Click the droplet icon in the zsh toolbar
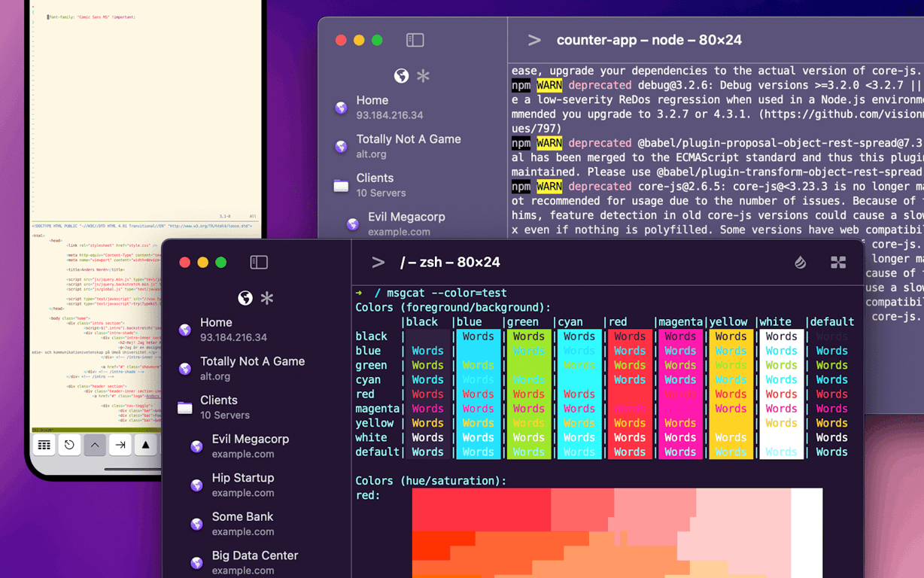924x578 pixels. pyautogui.click(x=800, y=262)
